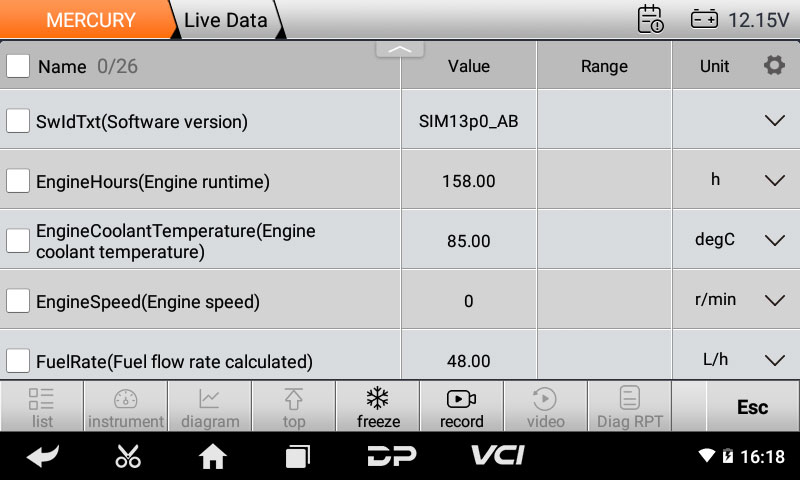
Task: Expand the SwIdTxt software version row
Action: coord(774,121)
